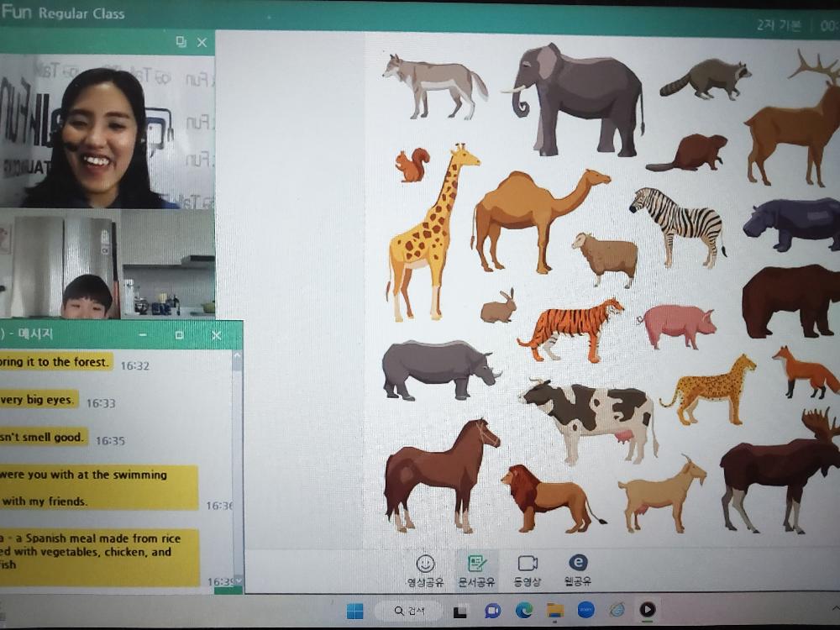Click the 'very big eyes' chat message

click(x=39, y=400)
